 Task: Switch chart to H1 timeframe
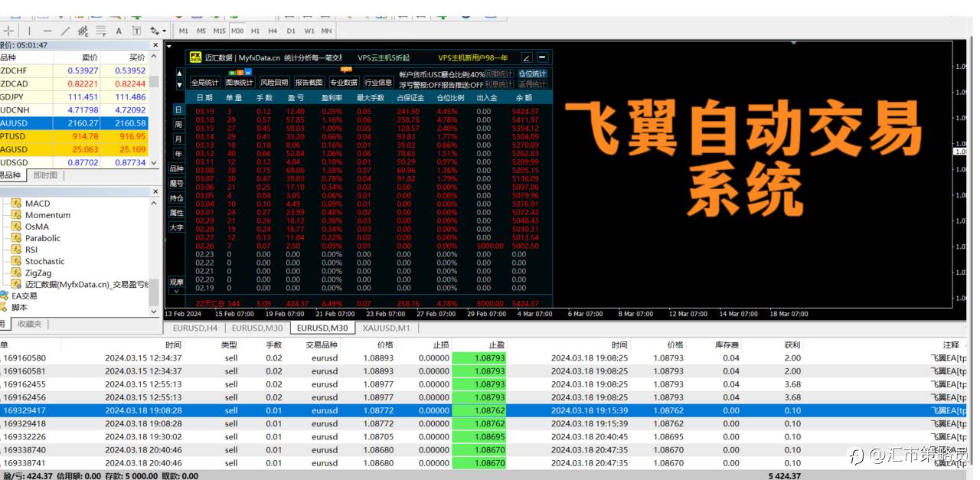point(255,31)
